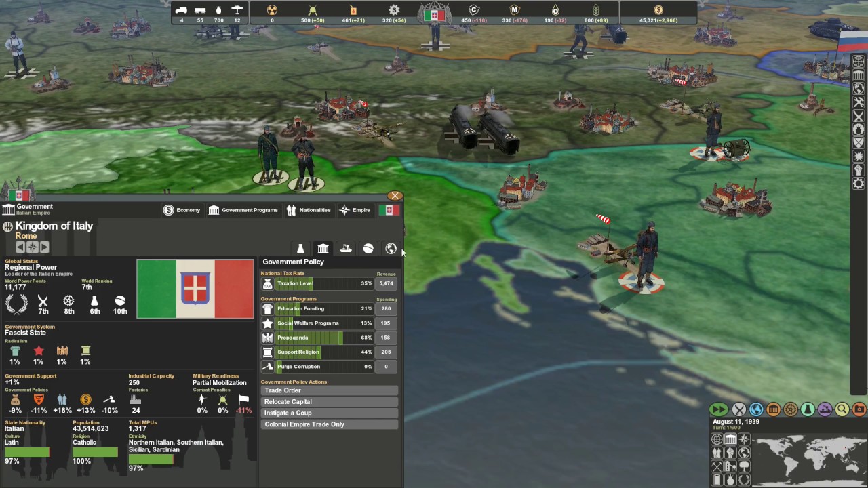The height and width of the screenshot is (488, 868).
Task: Click the gear industry icon in top bar
Action: (394, 10)
